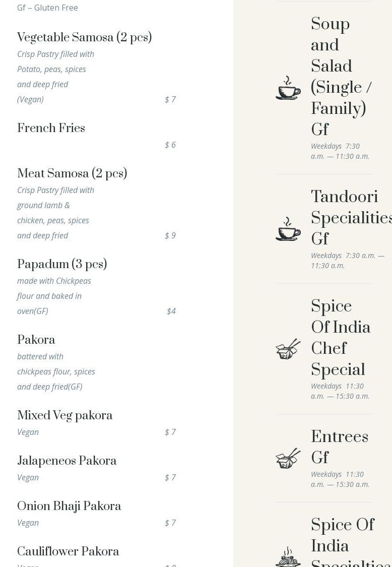392x567 pixels.
Task: Open the Entrees Gf category
Action: point(340,447)
